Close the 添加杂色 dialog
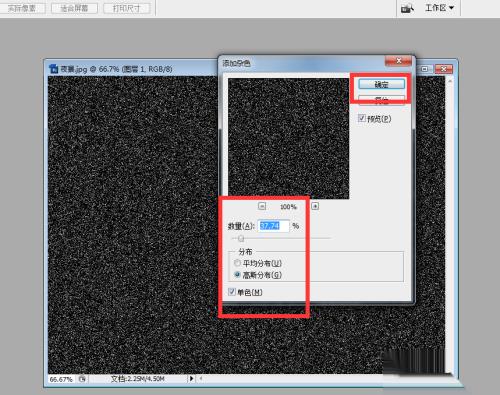The height and width of the screenshot is (395, 500). point(399,61)
